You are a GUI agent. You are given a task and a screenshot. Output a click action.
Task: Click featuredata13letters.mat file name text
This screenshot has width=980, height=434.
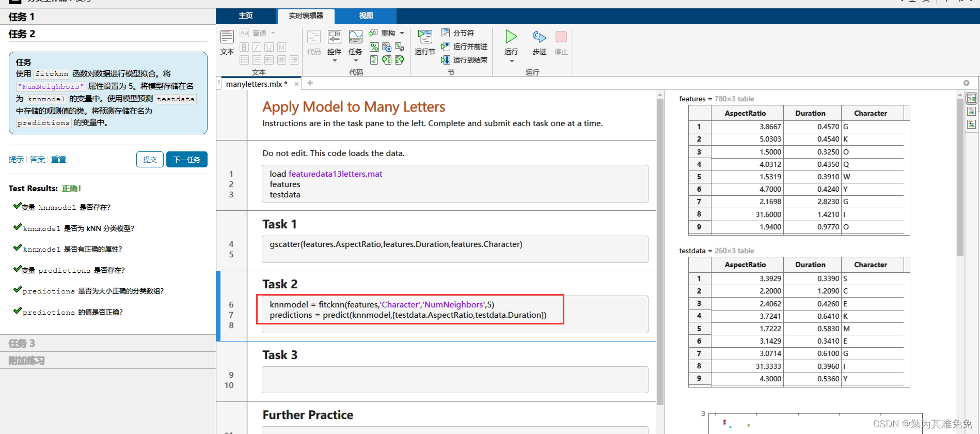coord(335,174)
